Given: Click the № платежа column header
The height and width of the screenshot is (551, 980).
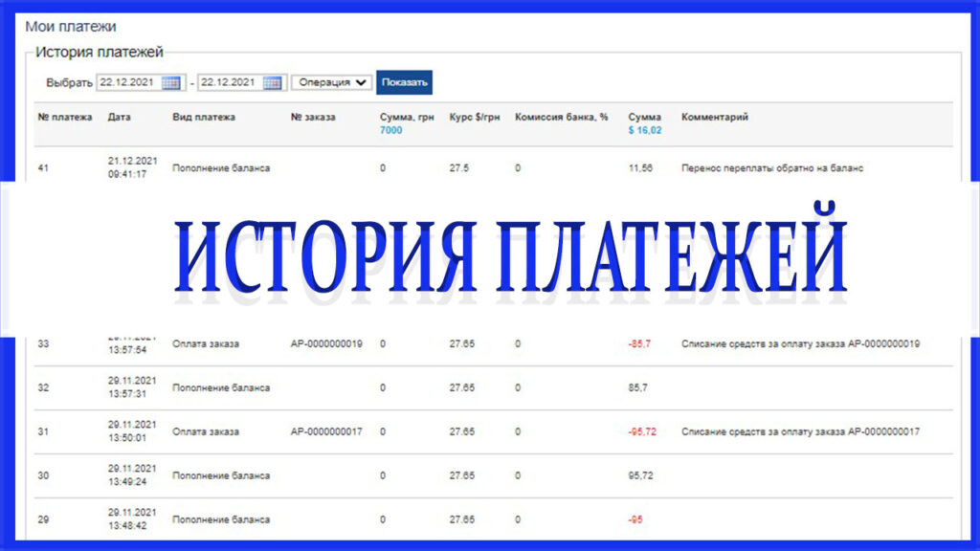Looking at the screenshot, I should (64, 118).
